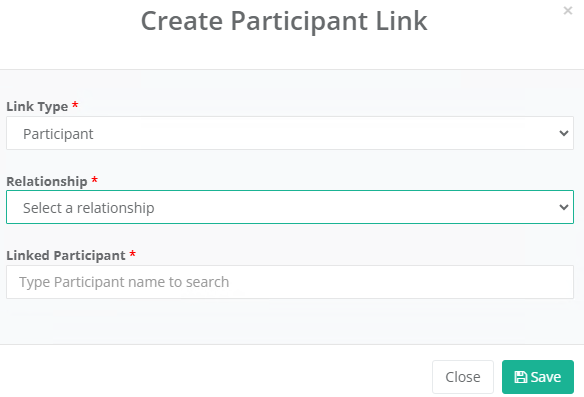Click the floppy disk icon on Save

coord(521,377)
